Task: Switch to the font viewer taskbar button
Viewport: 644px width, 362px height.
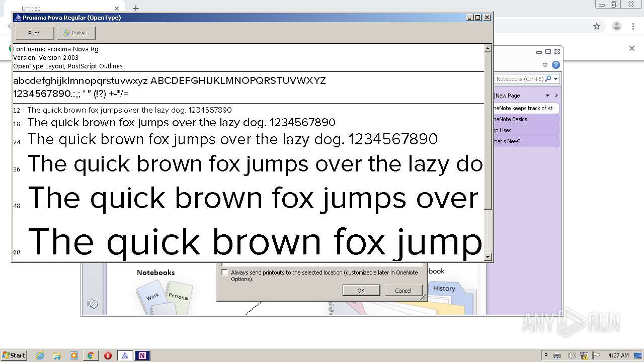Action: (x=125, y=355)
